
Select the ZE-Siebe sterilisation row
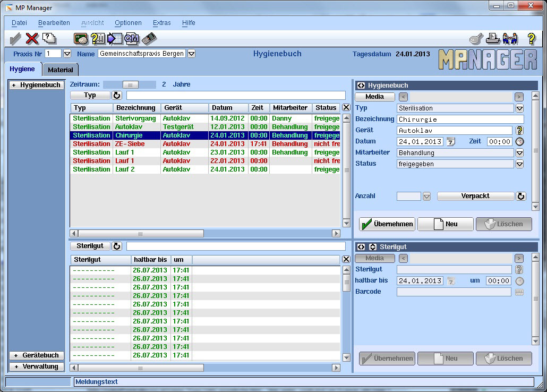205,144
